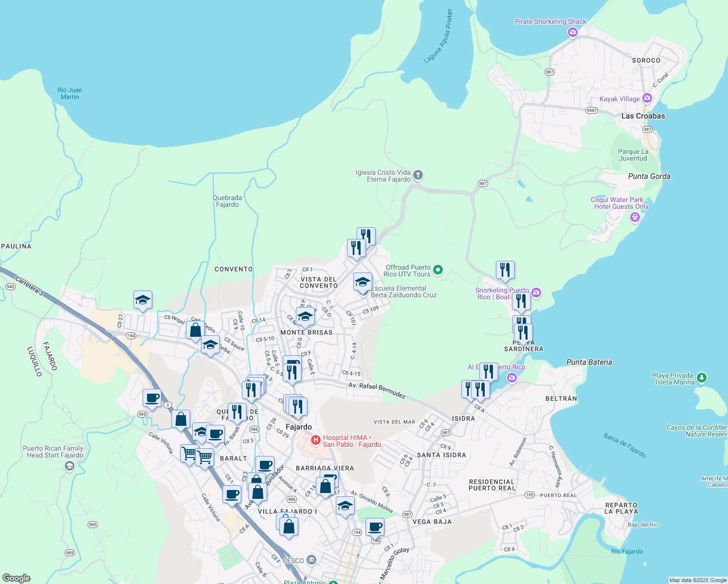This screenshot has height=584, width=728.
Task: Open the coffee cup icon above Vega Baja
Action: point(375,528)
